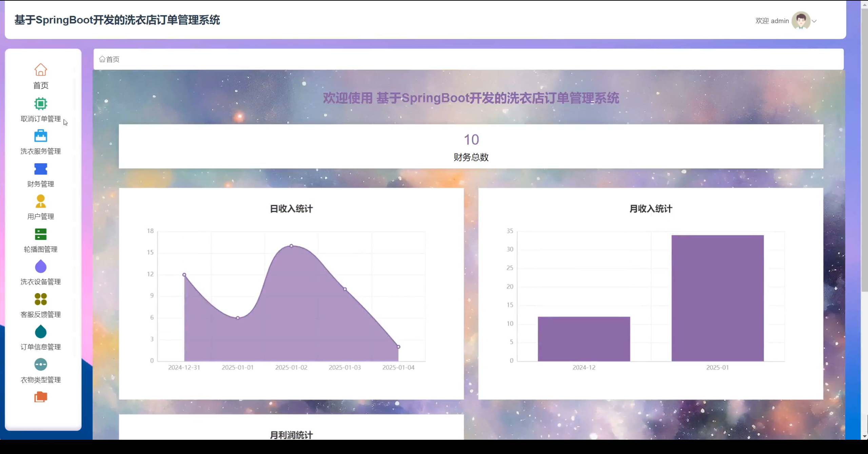This screenshot has width=868, height=454.
Task: Open the 轮播图管理 menu label
Action: coord(41,249)
